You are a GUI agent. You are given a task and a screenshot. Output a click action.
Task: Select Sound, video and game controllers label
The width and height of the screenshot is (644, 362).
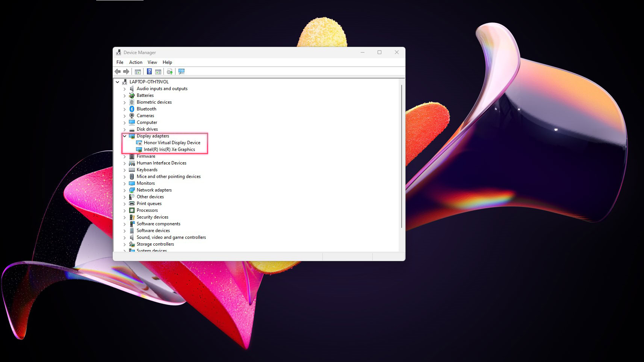pyautogui.click(x=171, y=237)
